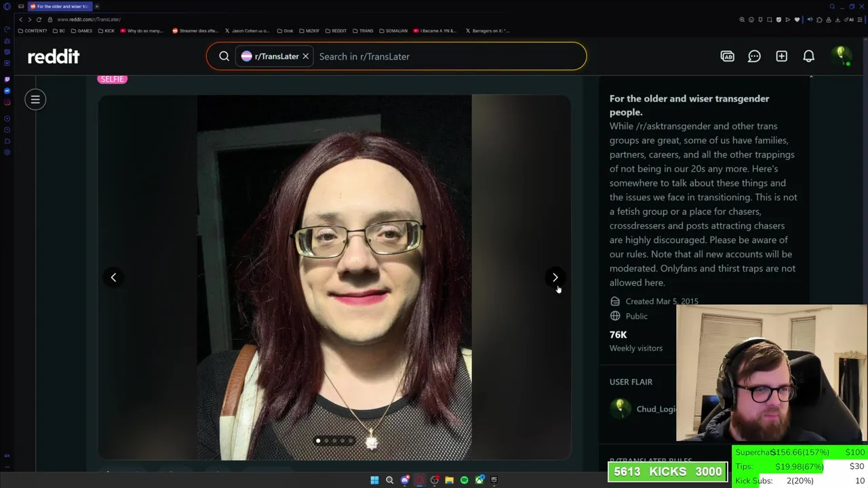The height and width of the screenshot is (488, 868).
Task: Go to previous image in gallery
Action: [x=113, y=277]
